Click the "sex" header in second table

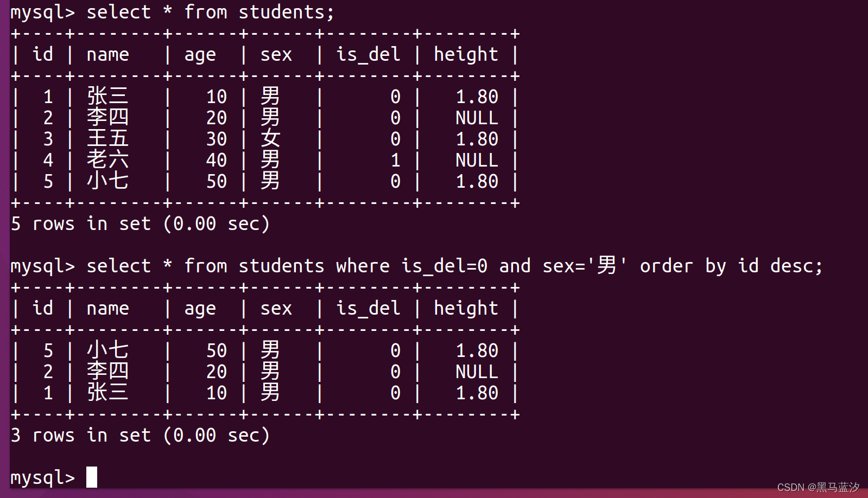pyautogui.click(x=276, y=309)
